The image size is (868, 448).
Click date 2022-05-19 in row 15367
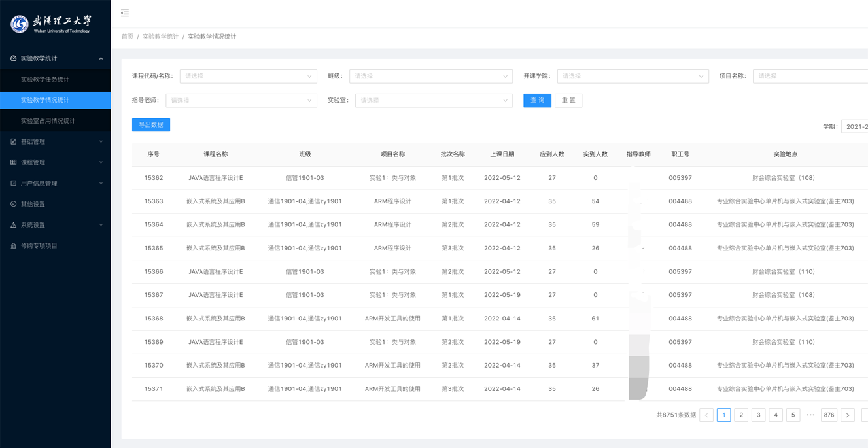502,295
